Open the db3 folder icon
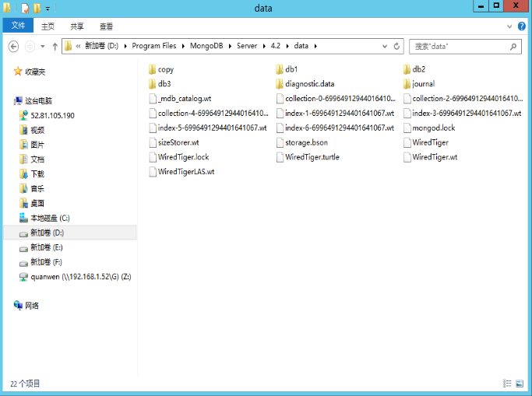 point(153,84)
